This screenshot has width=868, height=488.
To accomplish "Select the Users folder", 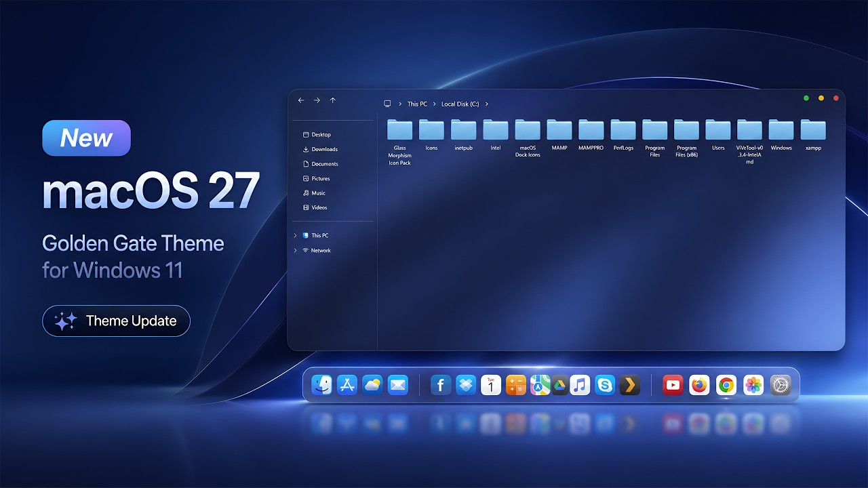I will point(718,135).
